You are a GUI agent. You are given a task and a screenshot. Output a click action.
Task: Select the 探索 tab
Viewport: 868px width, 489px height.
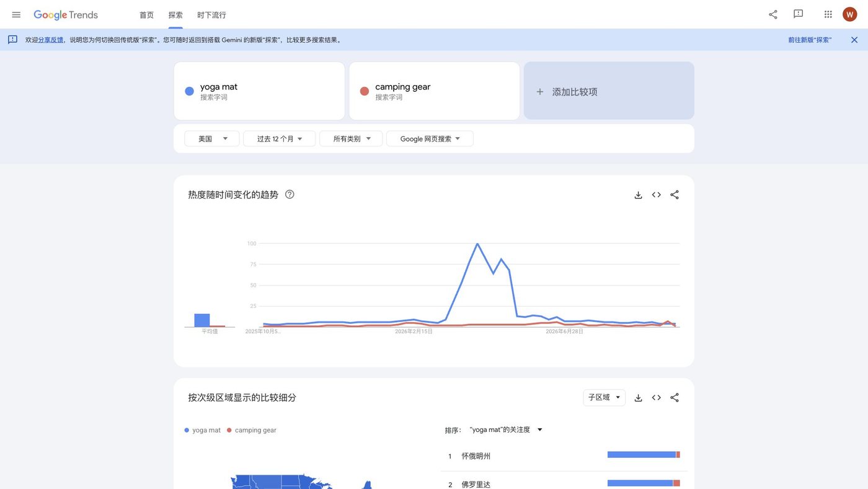[x=175, y=15]
